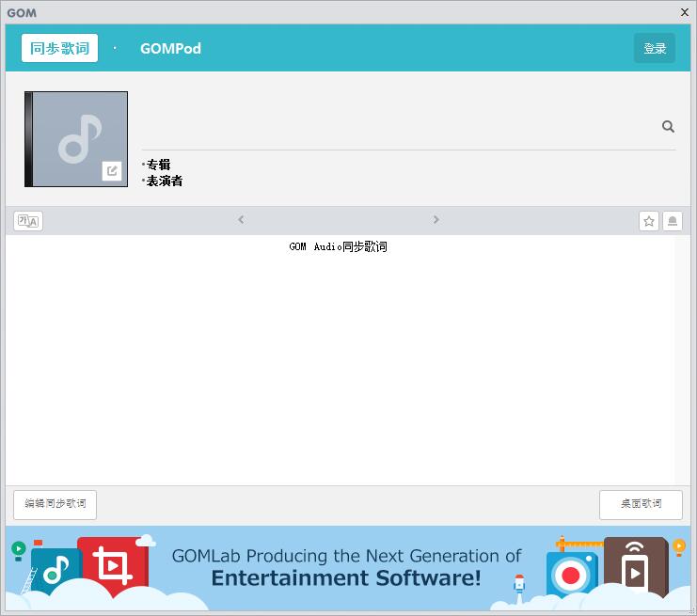The width and height of the screenshot is (697, 616).
Task: Click the siren report icon
Action: click(673, 221)
